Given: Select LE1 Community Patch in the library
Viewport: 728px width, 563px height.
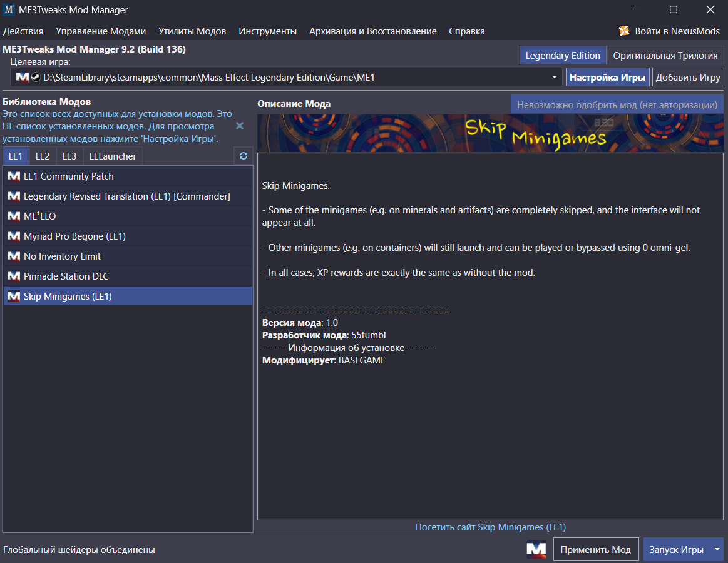Looking at the screenshot, I should 128,176.
